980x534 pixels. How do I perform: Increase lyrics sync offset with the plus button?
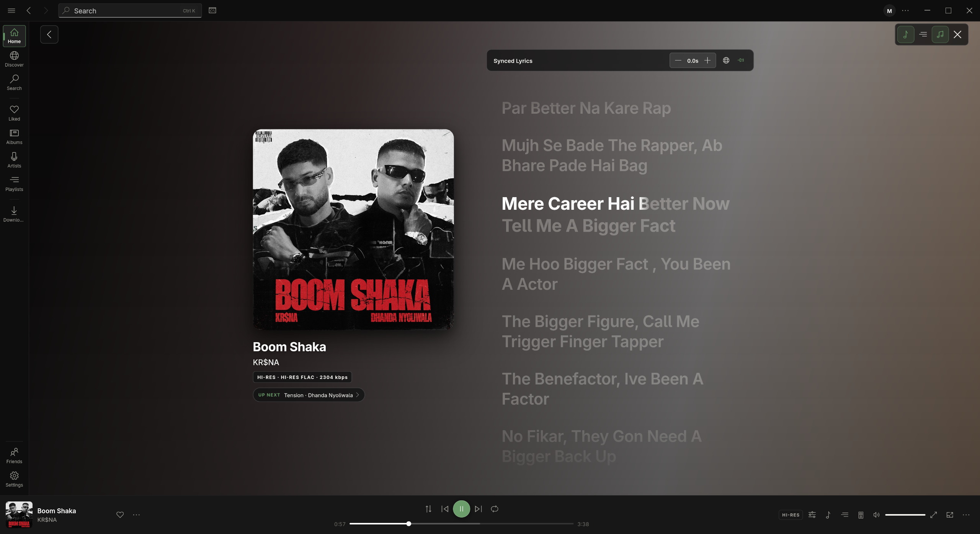pyautogui.click(x=707, y=60)
